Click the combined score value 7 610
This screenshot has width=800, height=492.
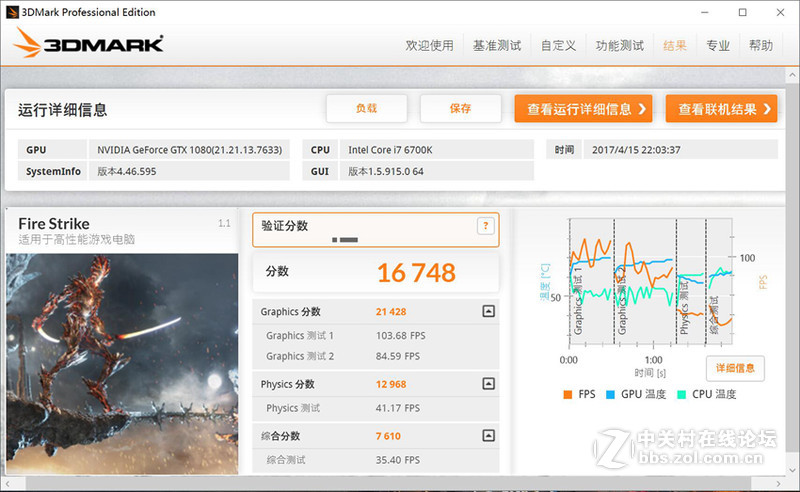point(388,436)
